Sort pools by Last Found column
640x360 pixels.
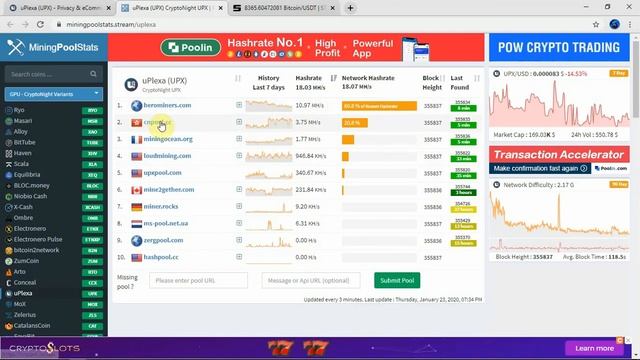pos(477,78)
